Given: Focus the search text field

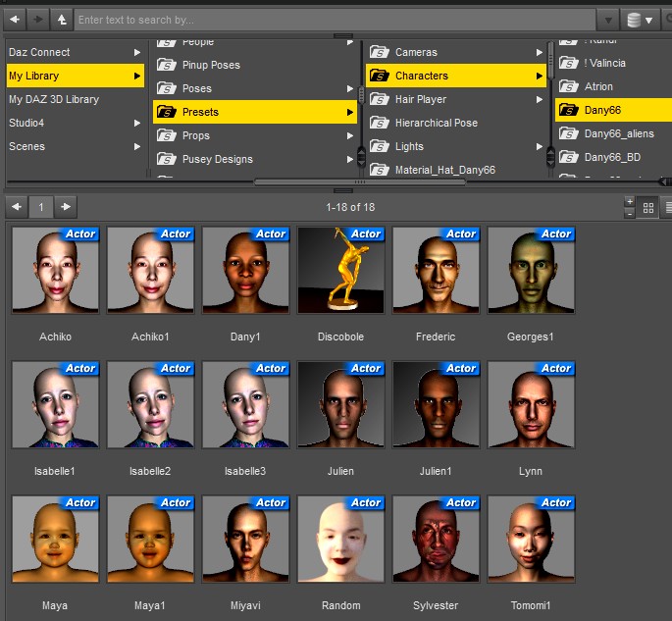Looking at the screenshot, I should click(335, 20).
